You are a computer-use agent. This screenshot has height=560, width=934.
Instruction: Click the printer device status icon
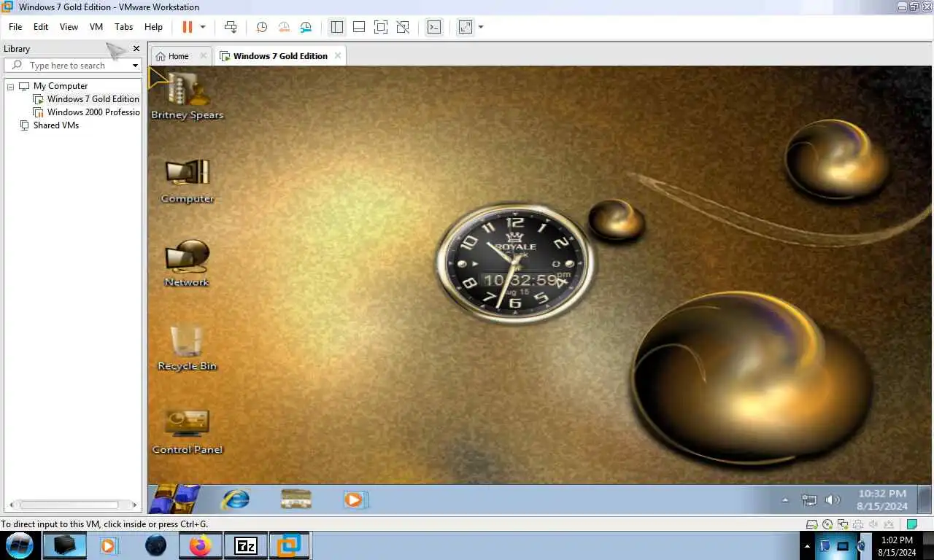[x=858, y=524]
